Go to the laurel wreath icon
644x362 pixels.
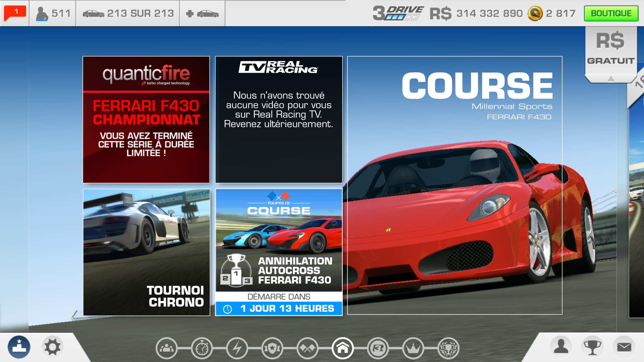click(448, 348)
